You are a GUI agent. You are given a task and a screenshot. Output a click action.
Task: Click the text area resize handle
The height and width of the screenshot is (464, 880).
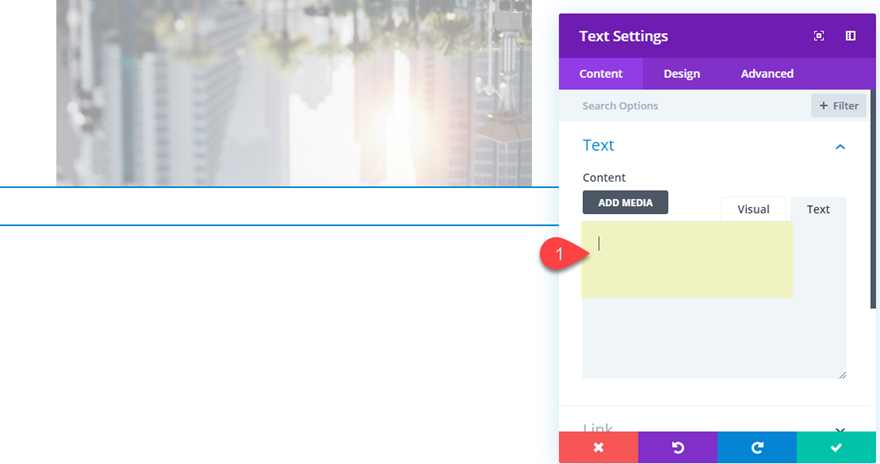842,375
